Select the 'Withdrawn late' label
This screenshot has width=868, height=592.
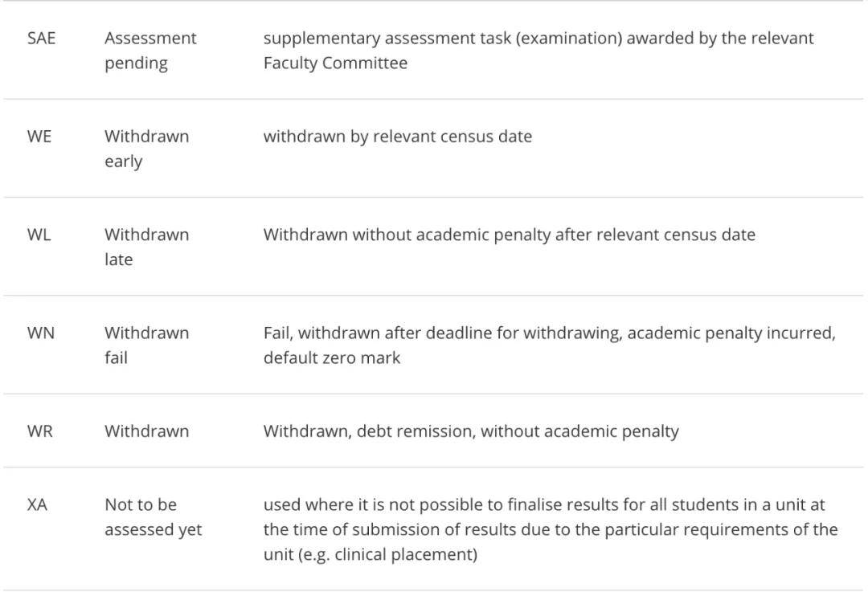[x=147, y=247]
